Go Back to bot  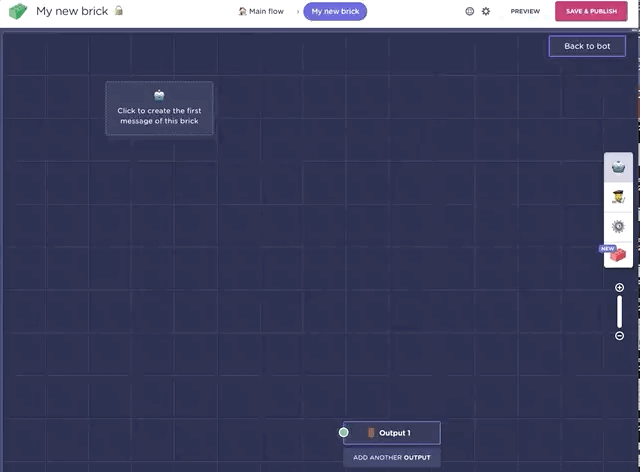pyautogui.click(x=587, y=46)
